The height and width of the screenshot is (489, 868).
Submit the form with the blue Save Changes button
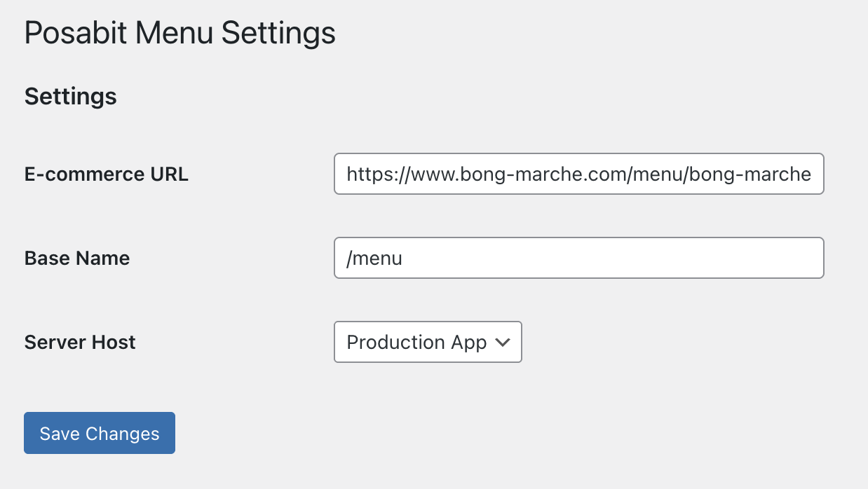coord(100,433)
